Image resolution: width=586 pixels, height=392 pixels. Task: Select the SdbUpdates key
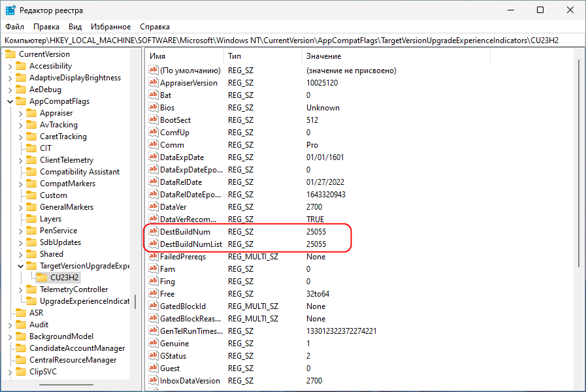coord(60,242)
